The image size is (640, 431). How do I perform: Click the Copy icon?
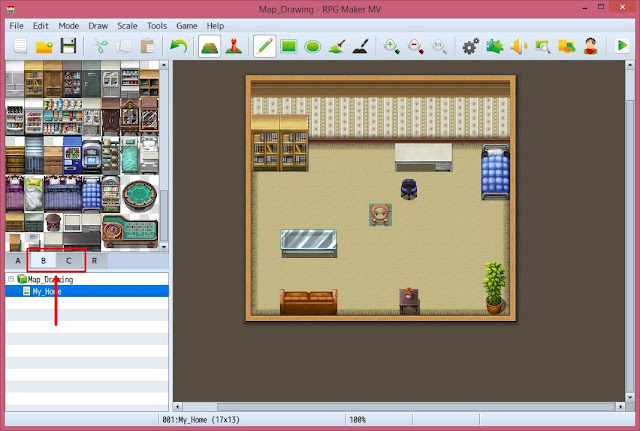click(x=123, y=46)
